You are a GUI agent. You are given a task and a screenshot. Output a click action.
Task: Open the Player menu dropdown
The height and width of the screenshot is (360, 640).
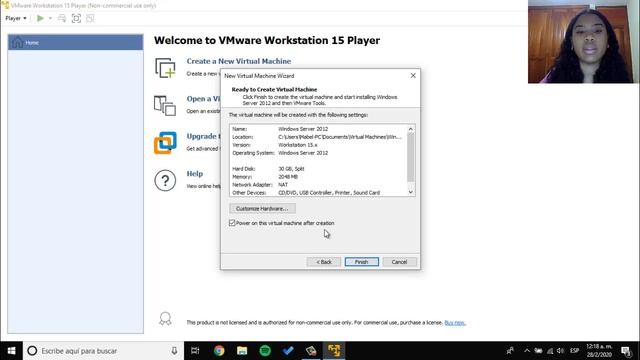pos(16,18)
